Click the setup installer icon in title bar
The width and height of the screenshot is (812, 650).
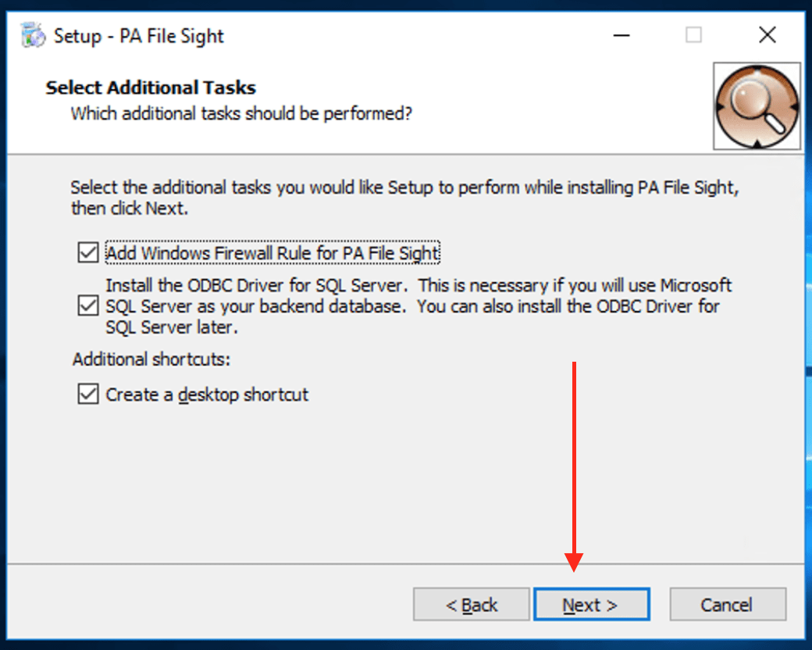point(33,36)
